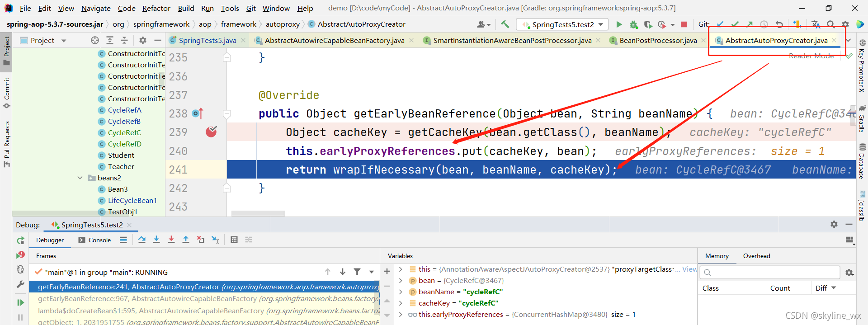Toggle breakpoint on line 239
Image resolution: width=868 pixels, height=325 pixels.
click(211, 132)
